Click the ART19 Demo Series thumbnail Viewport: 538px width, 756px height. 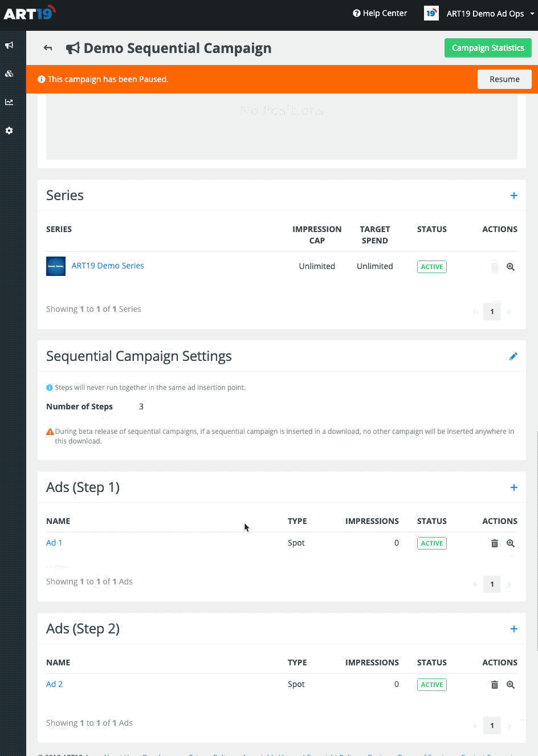(56, 266)
